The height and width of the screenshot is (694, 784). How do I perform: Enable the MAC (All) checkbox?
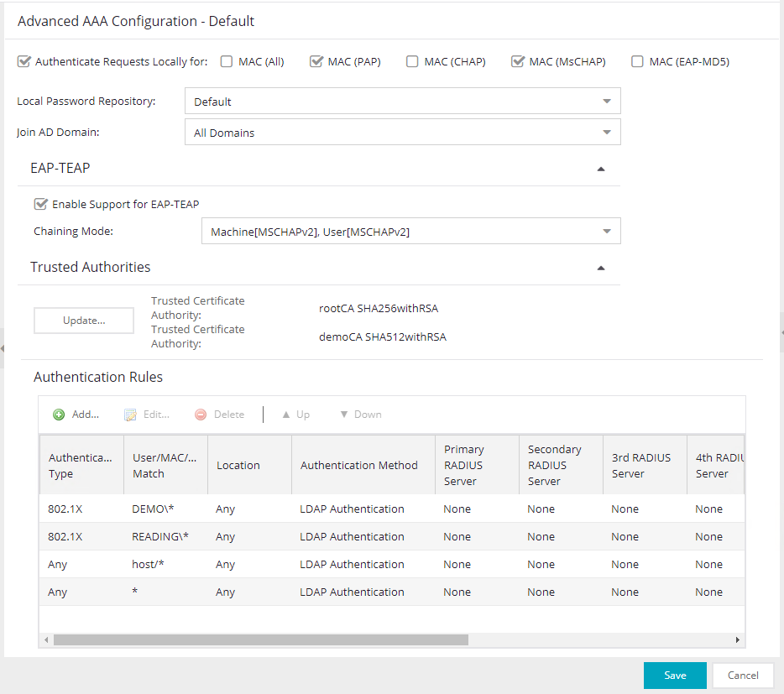pyautogui.click(x=227, y=61)
